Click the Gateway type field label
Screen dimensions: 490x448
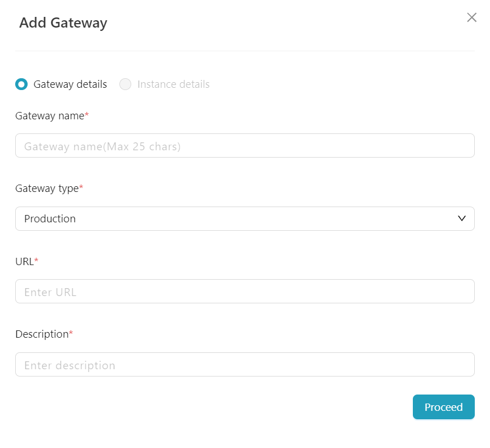pos(47,189)
